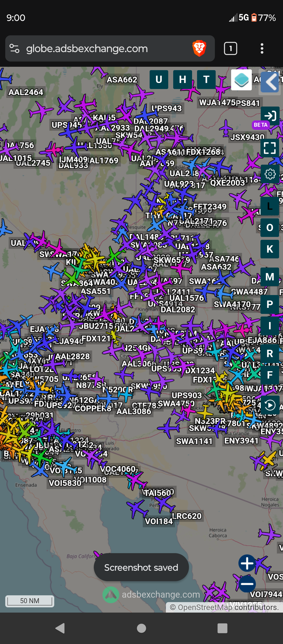Select aircraft label DAL2082

pyautogui.click(x=178, y=310)
